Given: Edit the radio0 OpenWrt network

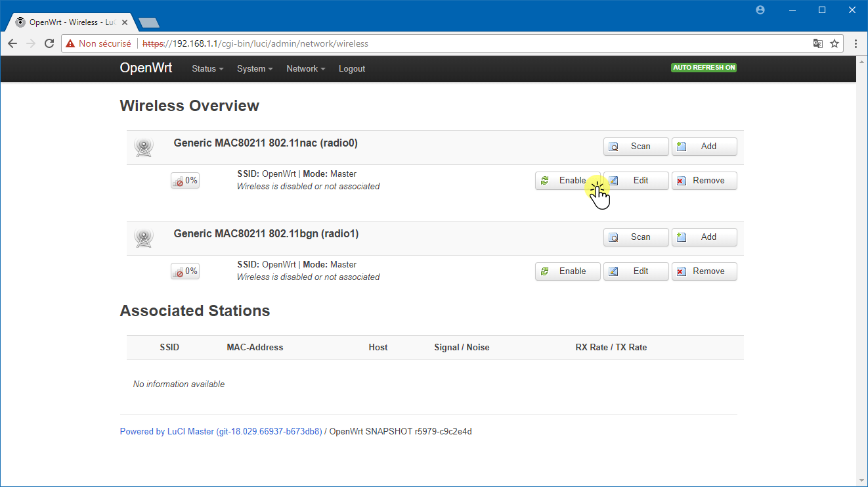Looking at the screenshot, I should pyautogui.click(x=636, y=181).
